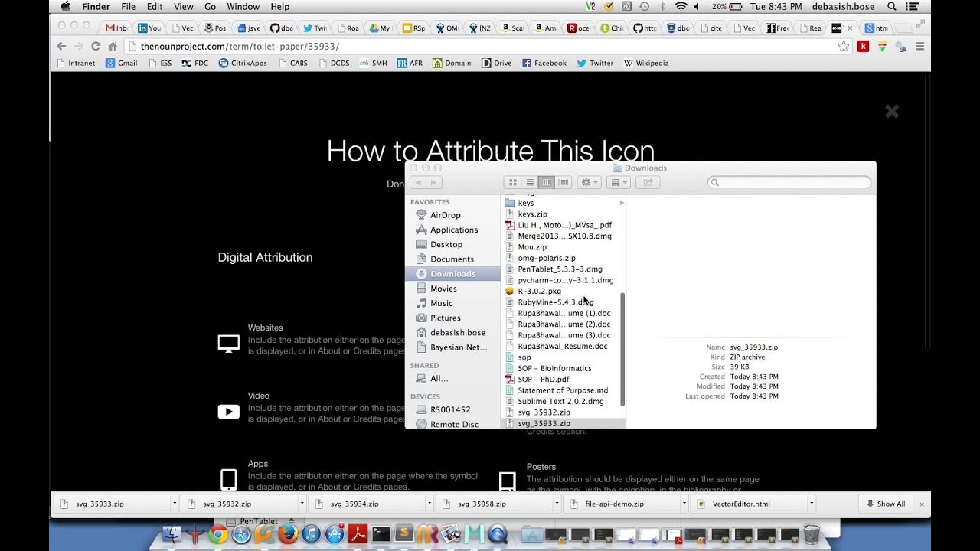Select keys.zip file
Viewport: 980px width, 551px height.
[532, 214]
